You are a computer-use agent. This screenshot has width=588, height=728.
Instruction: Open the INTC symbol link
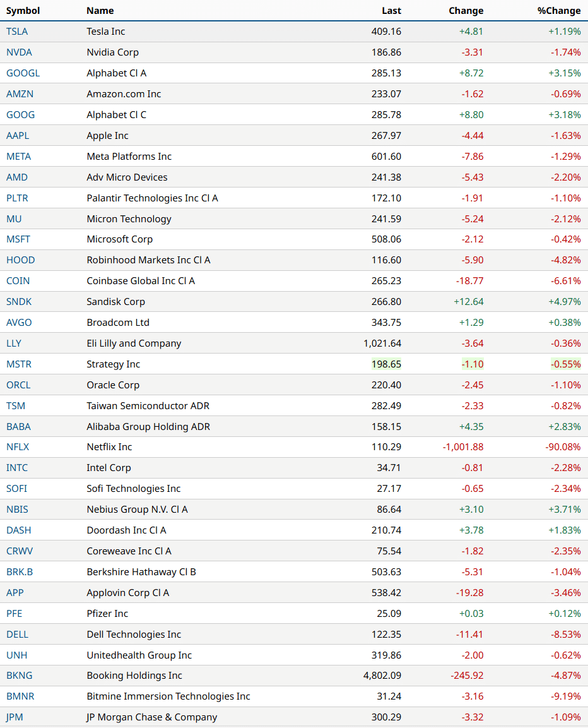click(17, 468)
